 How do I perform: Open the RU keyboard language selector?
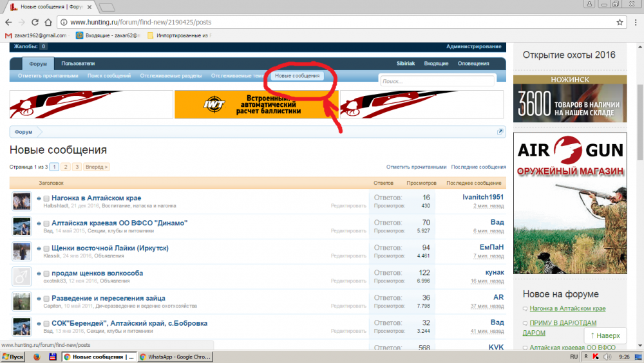pyautogui.click(x=574, y=357)
